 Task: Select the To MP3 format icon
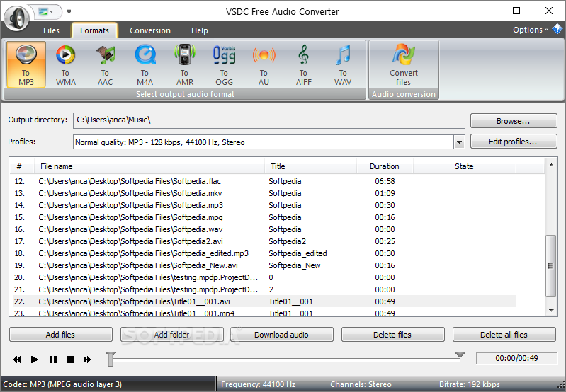pos(26,64)
